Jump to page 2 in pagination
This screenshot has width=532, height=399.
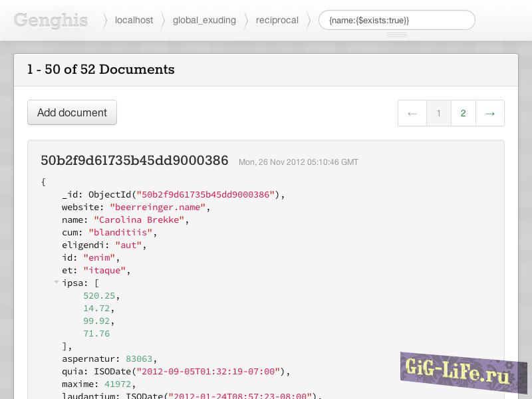(x=464, y=113)
